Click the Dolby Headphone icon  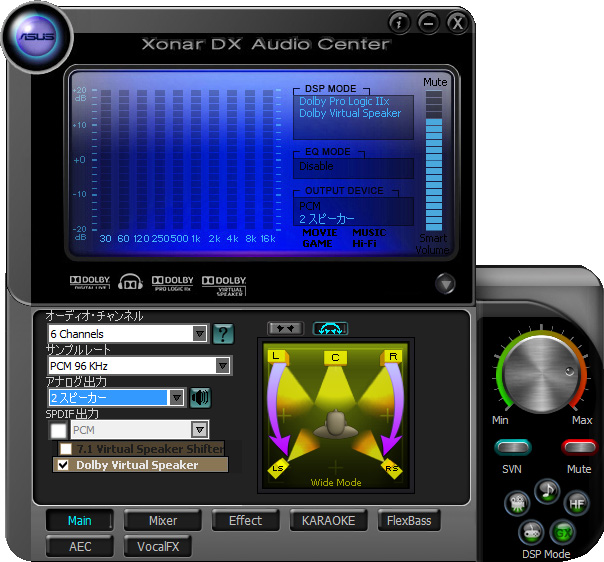click(x=130, y=282)
